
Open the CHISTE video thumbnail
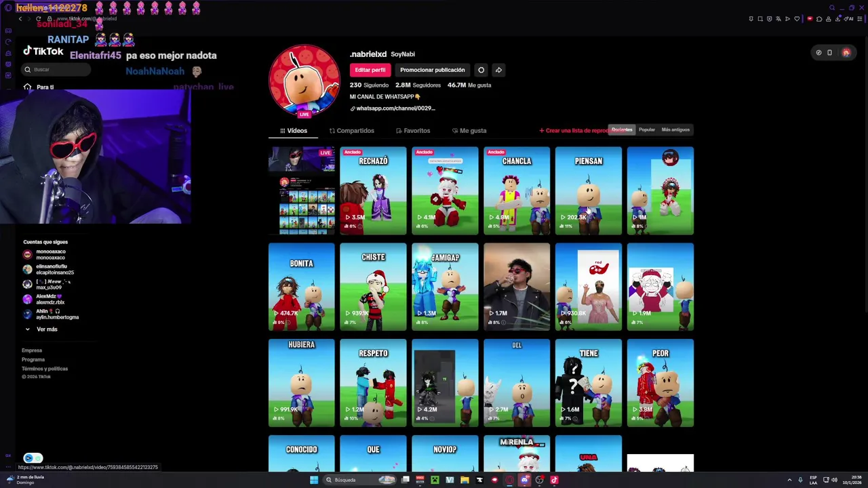(x=374, y=287)
